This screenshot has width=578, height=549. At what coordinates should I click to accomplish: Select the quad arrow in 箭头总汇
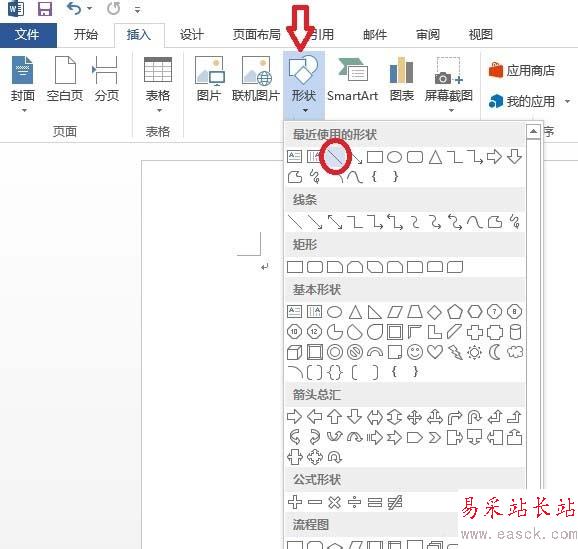click(414, 417)
